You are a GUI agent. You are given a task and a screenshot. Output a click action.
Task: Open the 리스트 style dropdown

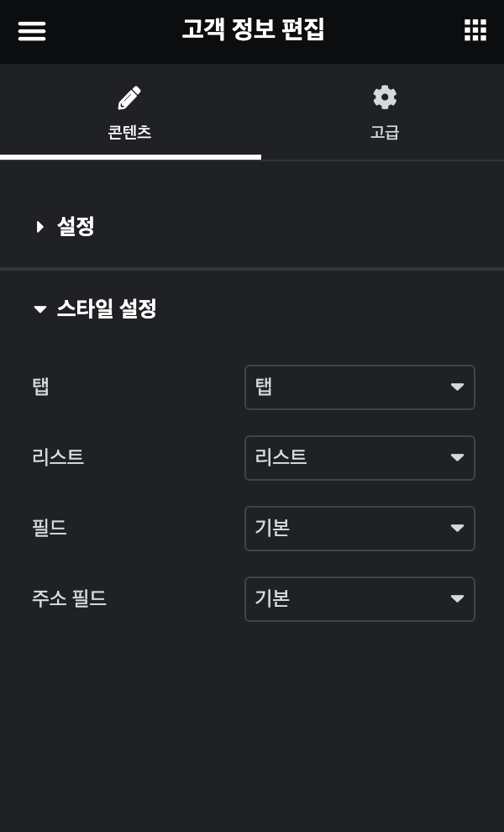[x=360, y=458]
